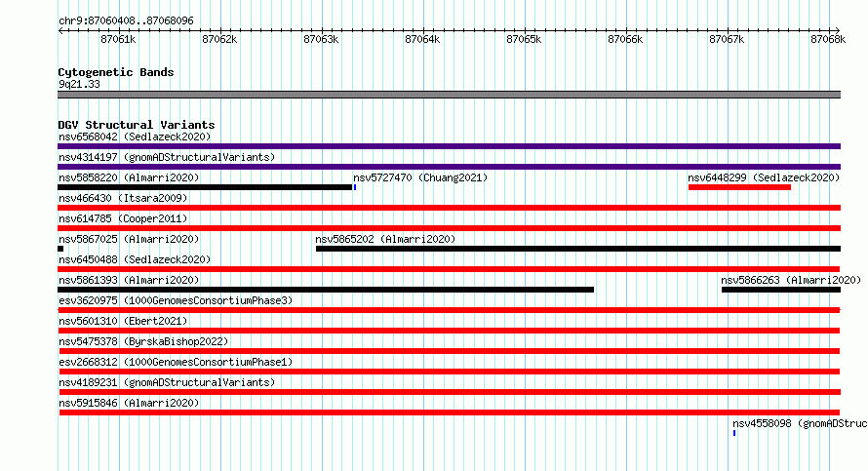Click label esv3620975 (1000GenomesConsortiumPhase3)
Image resolution: width=868 pixels, height=471 pixels.
[x=176, y=300]
